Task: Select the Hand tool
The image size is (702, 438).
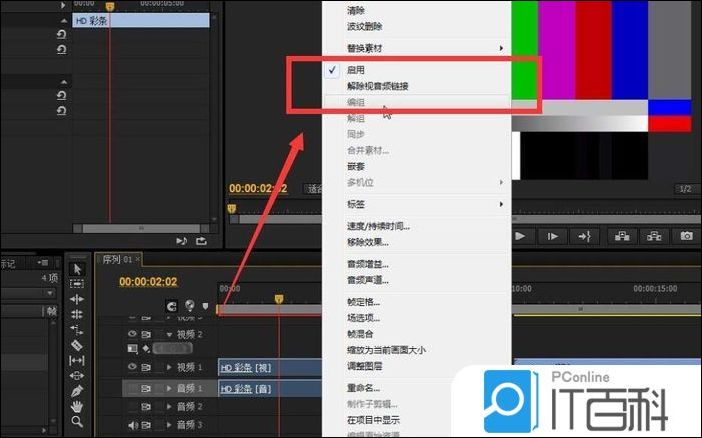Action: coord(77,407)
